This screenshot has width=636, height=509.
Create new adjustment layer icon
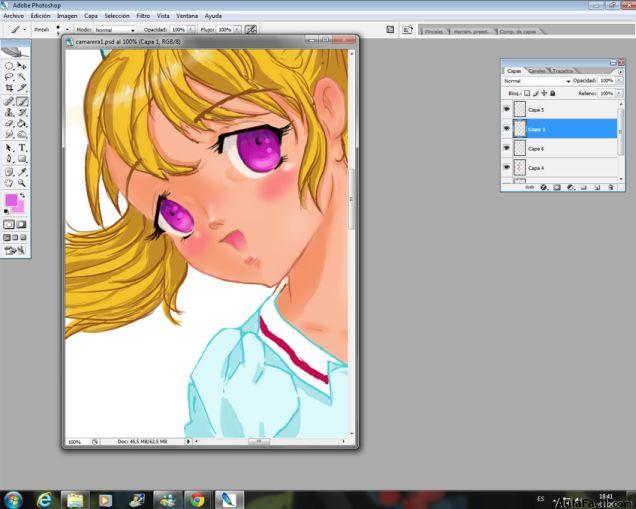[x=570, y=187]
